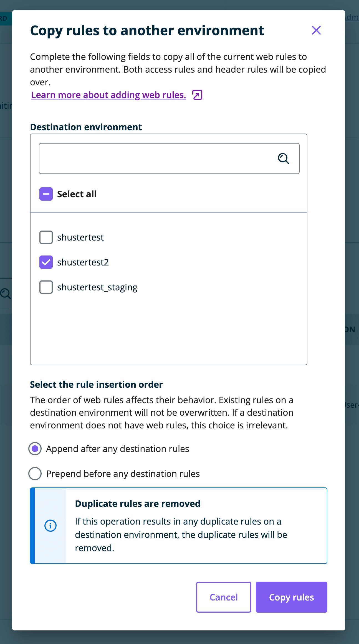Click the Copy rules to another environment title
This screenshot has width=359, height=644.
(x=147, y=30)
